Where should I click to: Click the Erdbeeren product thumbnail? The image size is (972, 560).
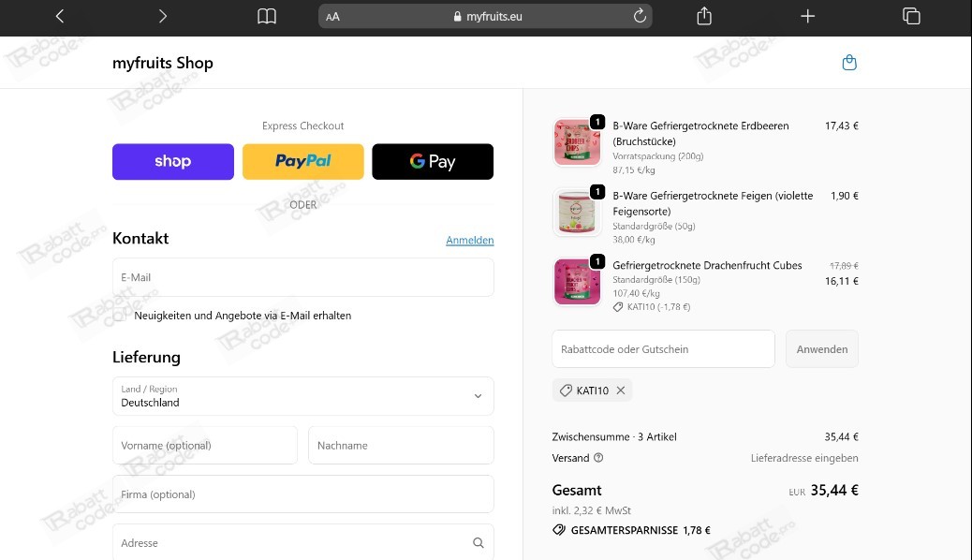tap(577, 142)
